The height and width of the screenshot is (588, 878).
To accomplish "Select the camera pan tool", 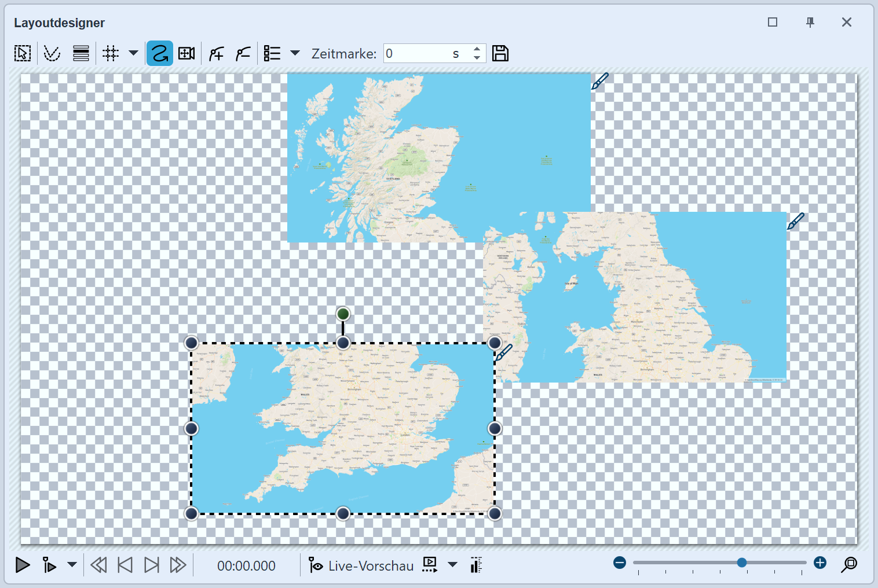I will 186,54.
